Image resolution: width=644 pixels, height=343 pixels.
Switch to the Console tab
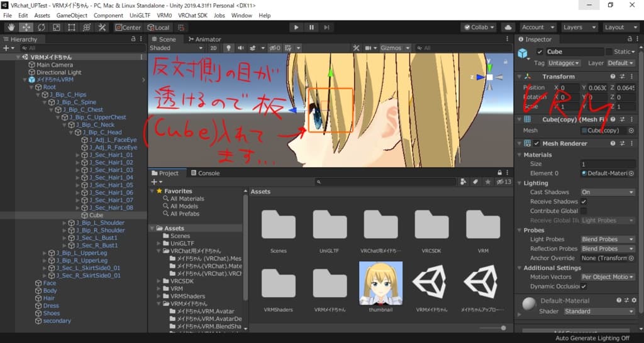tap(205, 173)
